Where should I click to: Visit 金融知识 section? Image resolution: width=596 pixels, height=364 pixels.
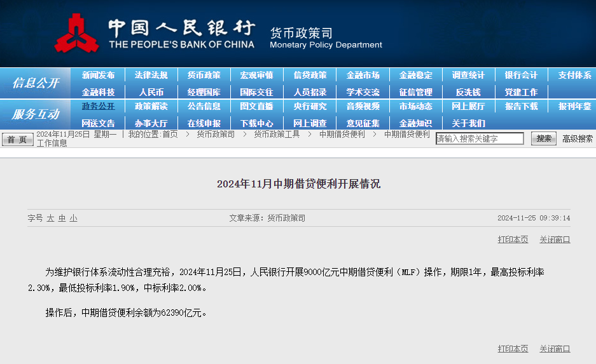pos(416,123)
